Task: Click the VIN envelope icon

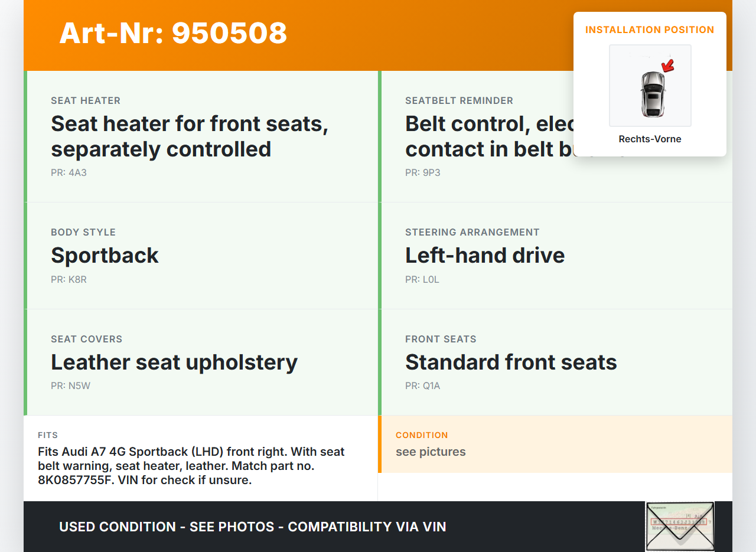Action: (680, 527)
